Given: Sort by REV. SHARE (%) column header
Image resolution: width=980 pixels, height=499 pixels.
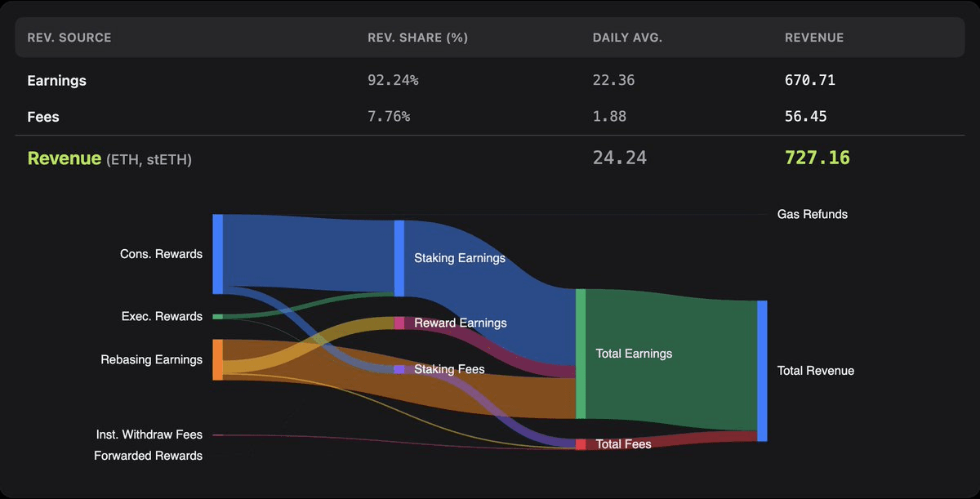Looking at the screenshot, I should (x=417, y=38).
